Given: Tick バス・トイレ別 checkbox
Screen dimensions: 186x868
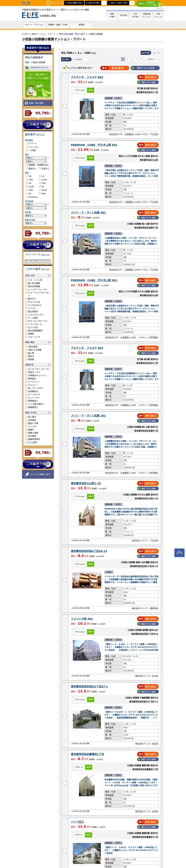Looking at the screenshot, I should [x=26, y=280].
